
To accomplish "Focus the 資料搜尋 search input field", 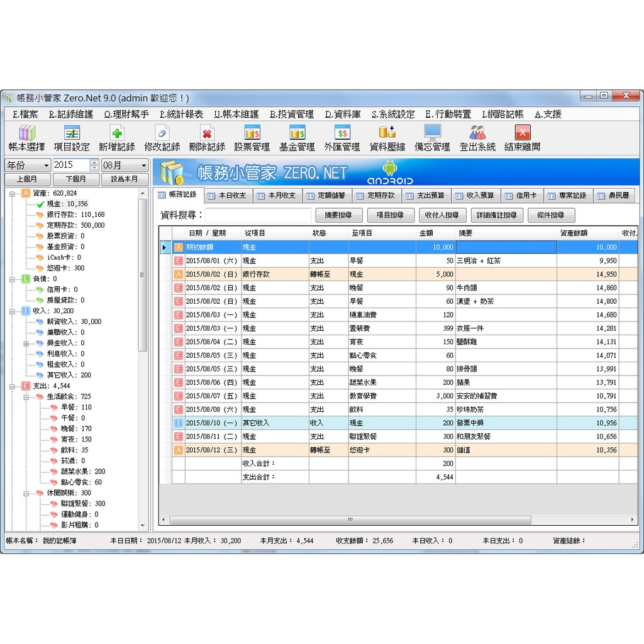I will 258,215.
